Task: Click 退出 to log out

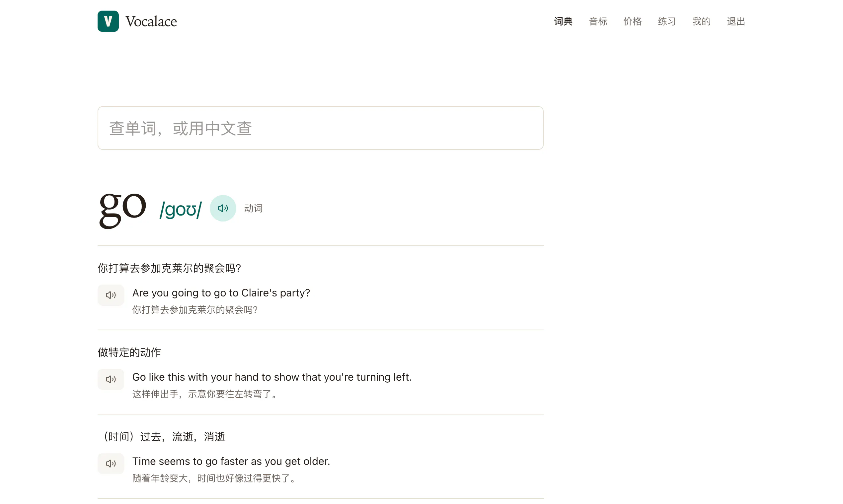Action: tap(736, 22)
